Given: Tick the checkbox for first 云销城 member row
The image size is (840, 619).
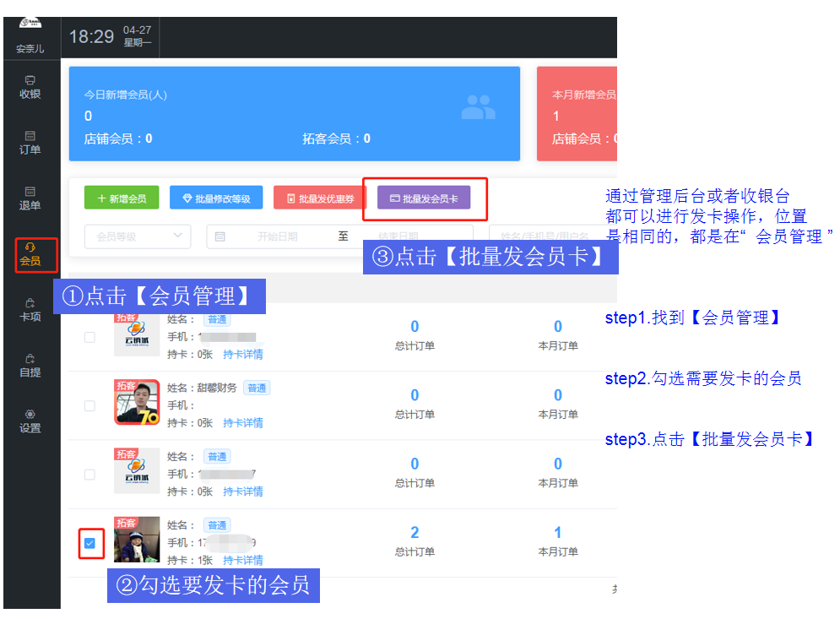Looking at the screenshot, I should pyautogui.click(x=89, y=337).
